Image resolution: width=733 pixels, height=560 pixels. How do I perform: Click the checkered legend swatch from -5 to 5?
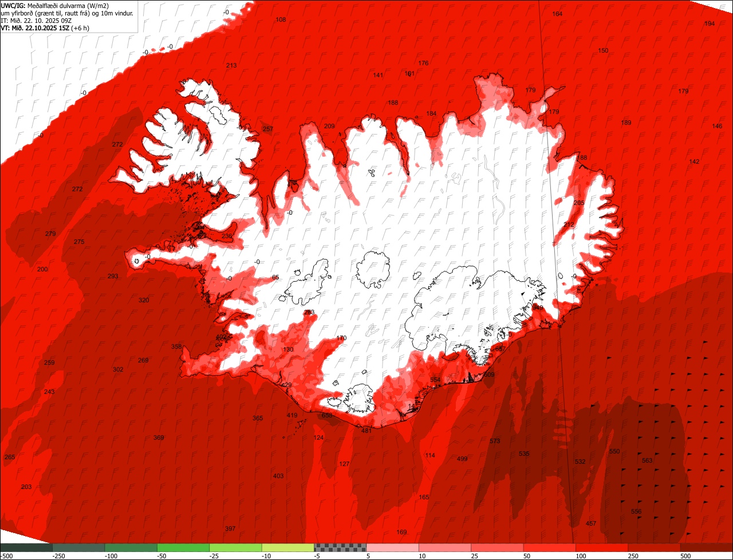click(x=340, y=547)
